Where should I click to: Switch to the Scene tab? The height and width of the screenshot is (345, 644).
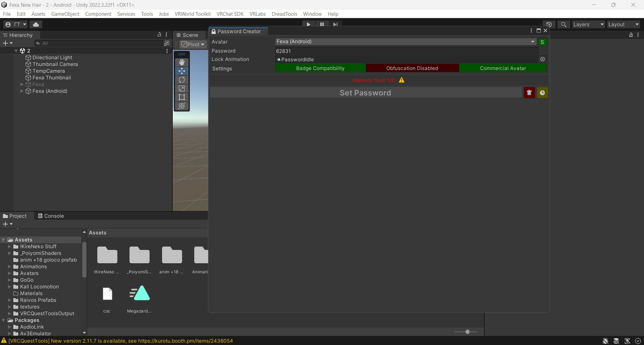point(187,35)
